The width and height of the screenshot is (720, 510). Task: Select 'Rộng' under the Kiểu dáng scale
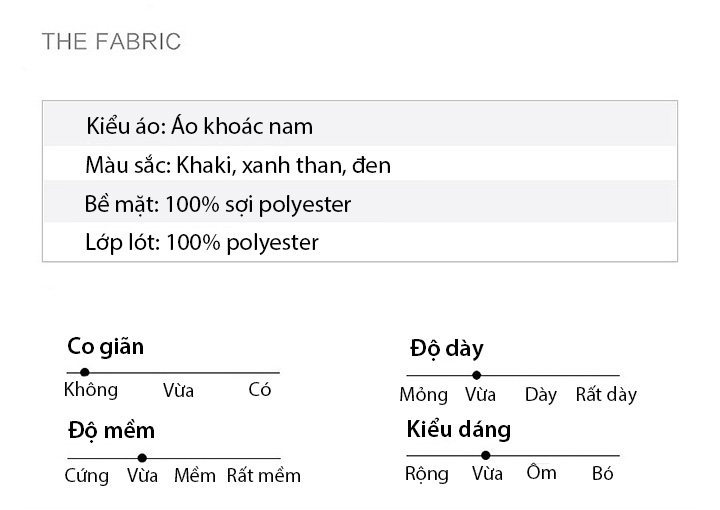point(427,474)
